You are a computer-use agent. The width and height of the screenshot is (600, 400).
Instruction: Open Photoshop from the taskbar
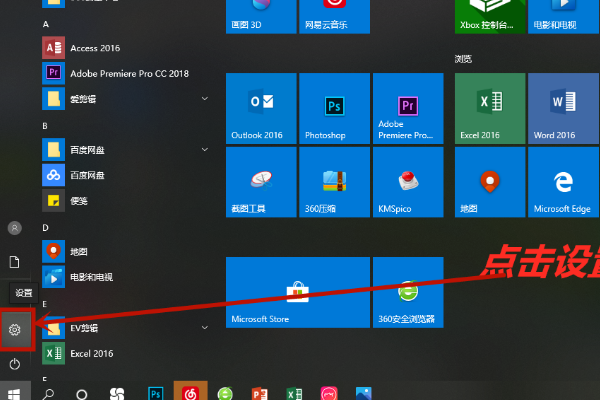[x=155, y=393]
